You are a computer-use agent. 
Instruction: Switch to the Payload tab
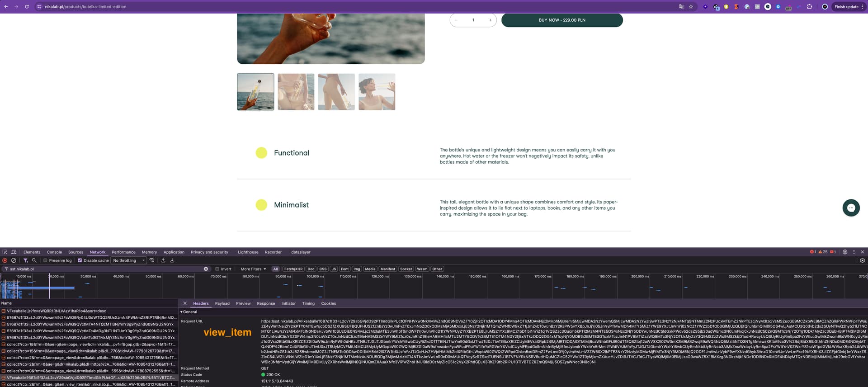pos(222,303)
